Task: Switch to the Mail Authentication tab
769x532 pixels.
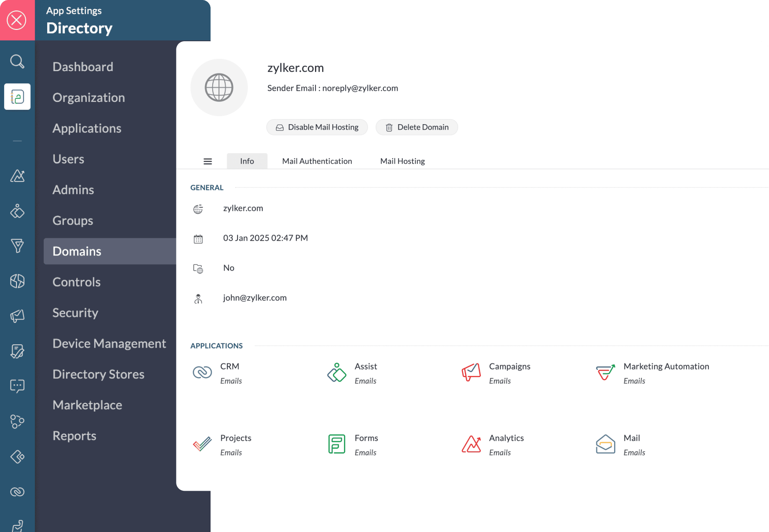Action: [317, 161]
